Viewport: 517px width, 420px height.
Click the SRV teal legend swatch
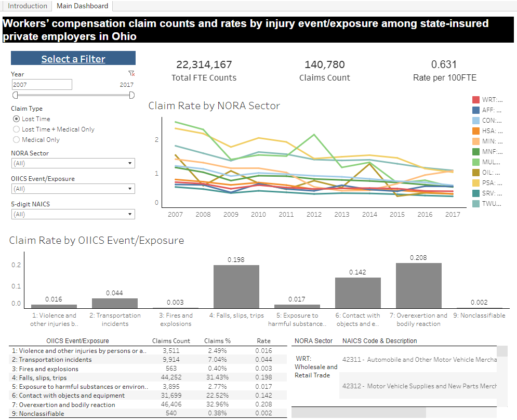(476, 193)
